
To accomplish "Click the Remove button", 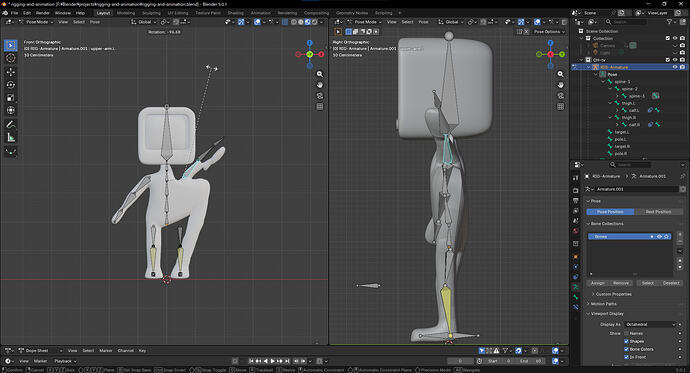I will pos(621,283).
